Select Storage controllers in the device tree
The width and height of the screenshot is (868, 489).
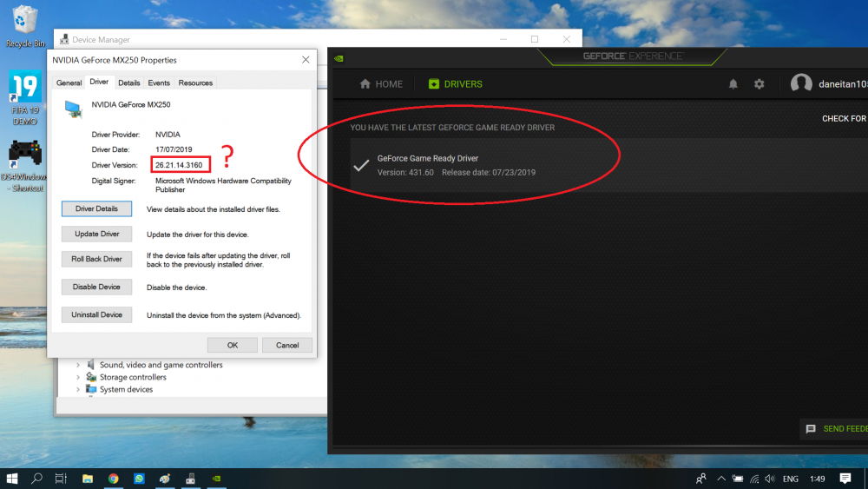pos(133,377)
